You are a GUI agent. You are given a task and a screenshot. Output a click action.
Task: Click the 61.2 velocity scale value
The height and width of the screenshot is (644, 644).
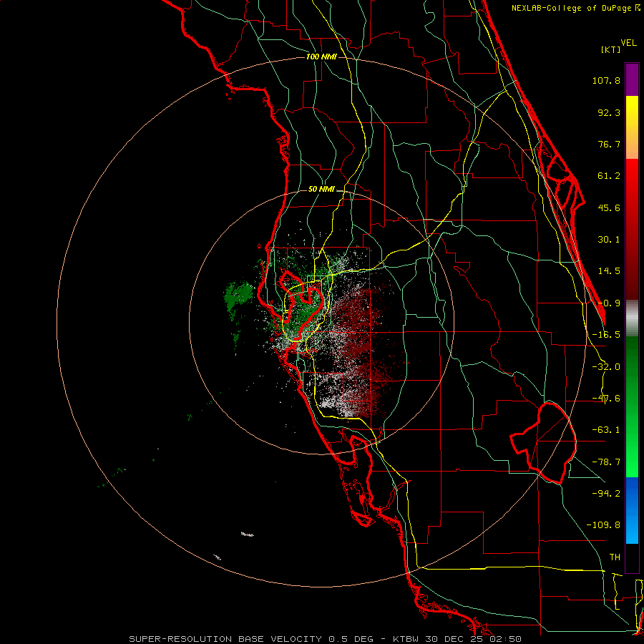tap(609, 176)
